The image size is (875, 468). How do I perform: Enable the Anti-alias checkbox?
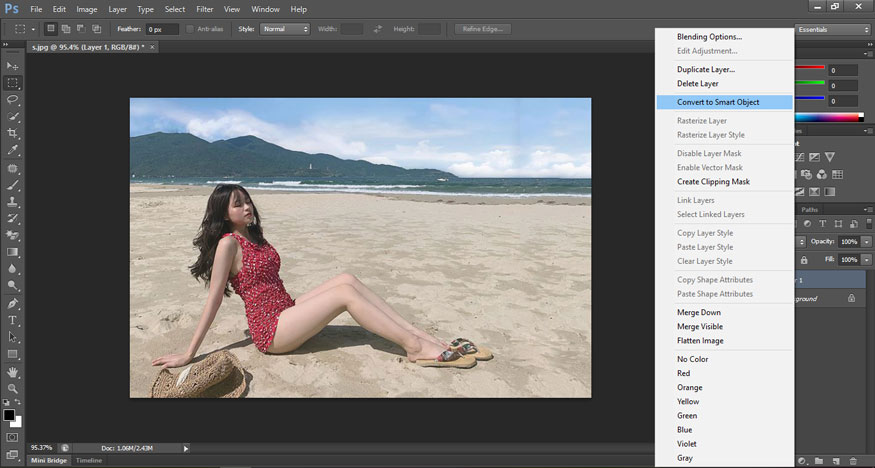coord(191,29)
